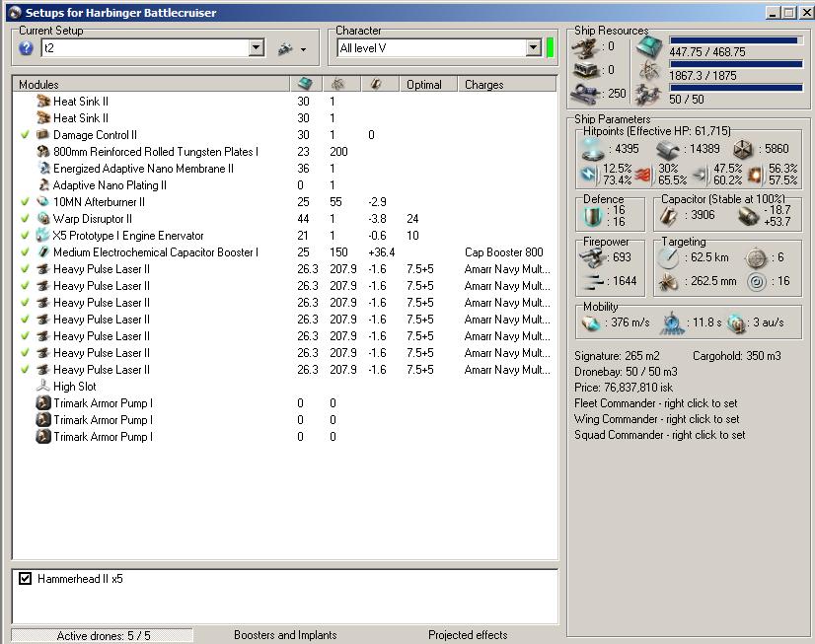
Task: Click the Energized Adaptive Nano Membrane II icon
Action: [x=43, y=169]
